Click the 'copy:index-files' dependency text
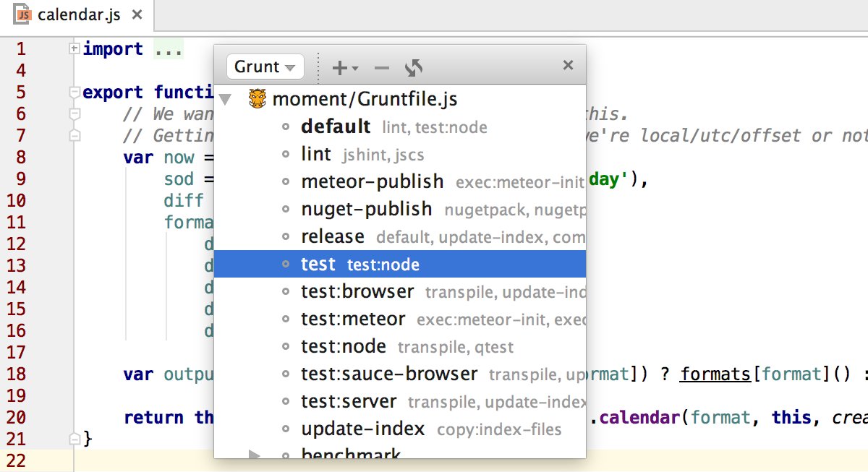 [499, 429]
